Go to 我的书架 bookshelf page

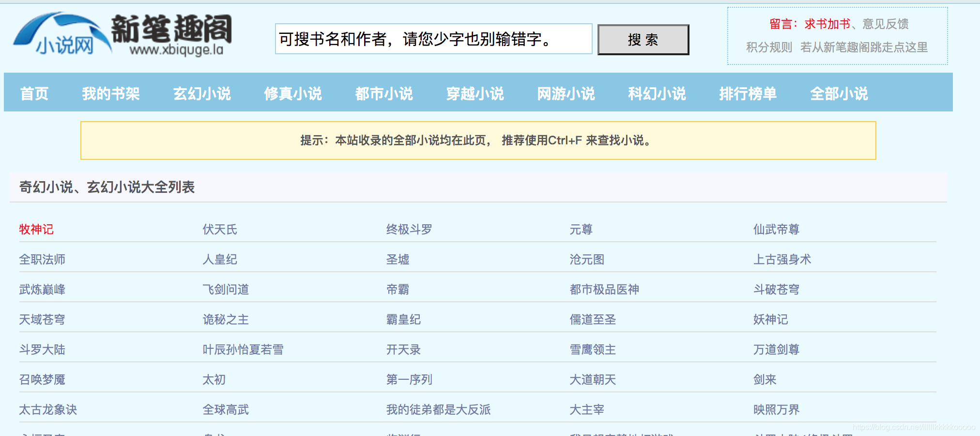click(110, 93)
